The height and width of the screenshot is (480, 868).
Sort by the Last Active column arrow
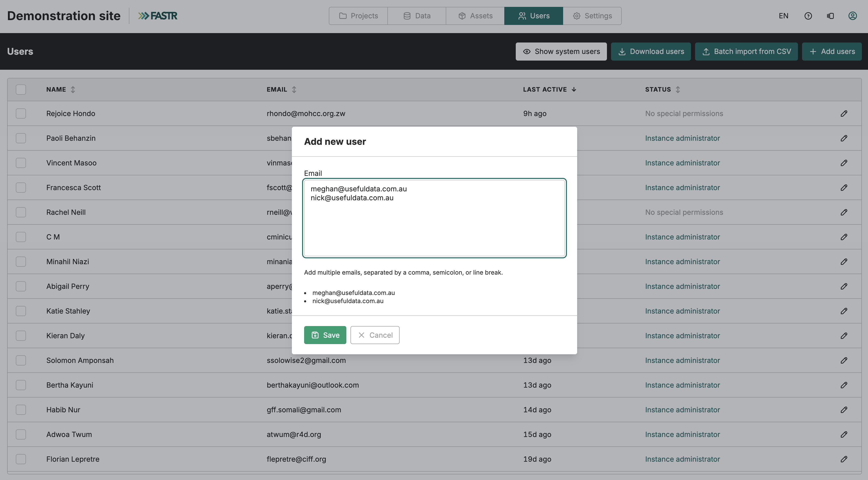(x=574, y=90)
